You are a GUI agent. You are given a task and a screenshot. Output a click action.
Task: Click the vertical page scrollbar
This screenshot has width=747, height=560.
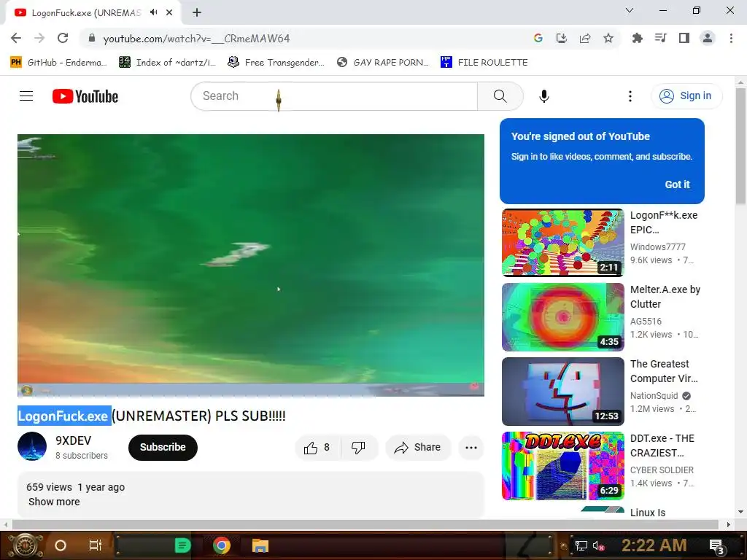pos(740,146)
